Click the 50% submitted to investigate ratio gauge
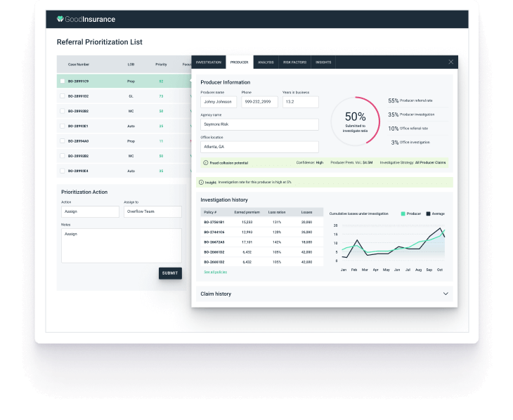The height and width of the screenshot is (420, 513). pos(356,121)
